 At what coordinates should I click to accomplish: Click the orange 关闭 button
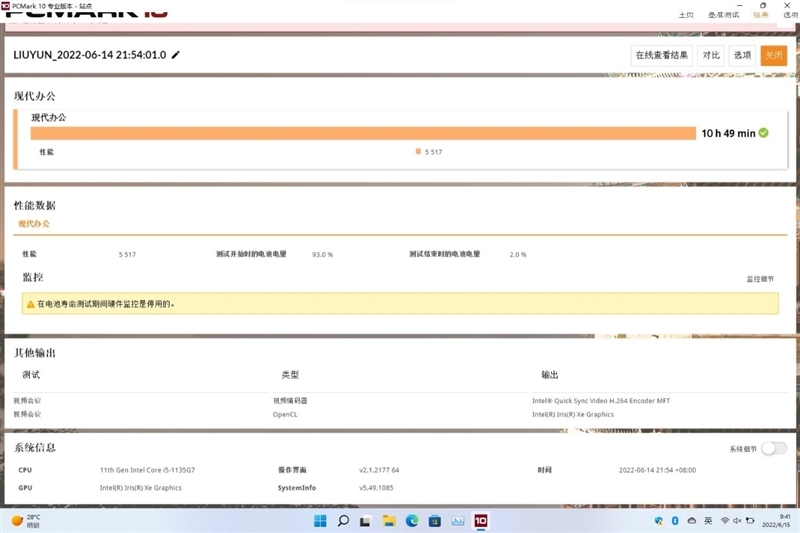(773, 55)
